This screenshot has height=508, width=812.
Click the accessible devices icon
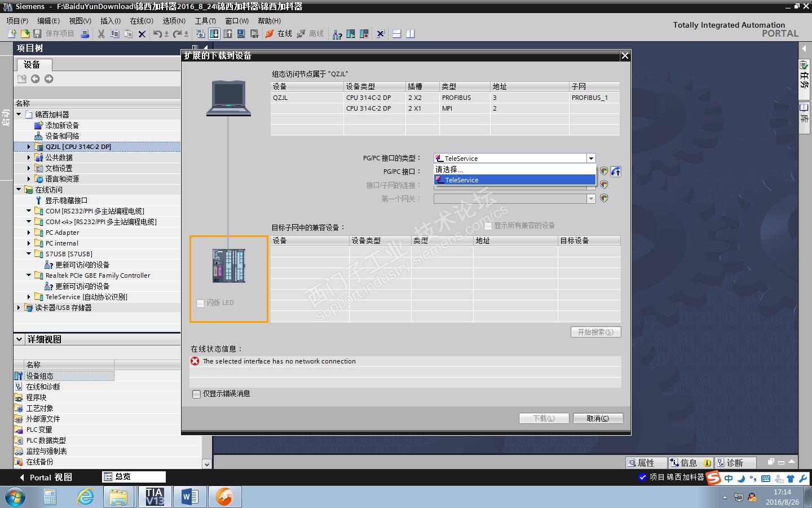coord(337,34)
